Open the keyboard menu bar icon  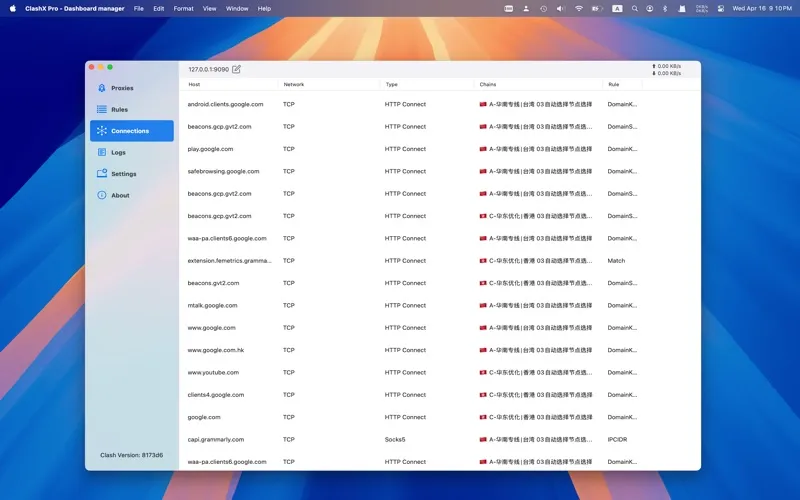[508, 8]
